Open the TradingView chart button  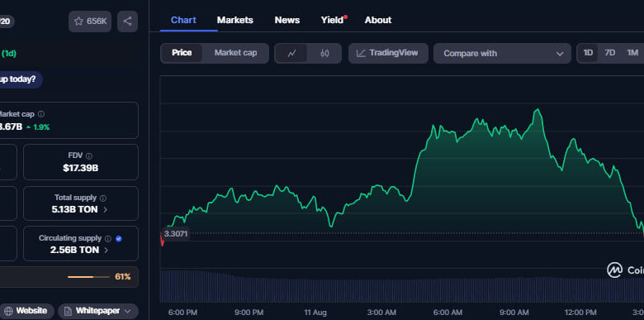(388, 53)
